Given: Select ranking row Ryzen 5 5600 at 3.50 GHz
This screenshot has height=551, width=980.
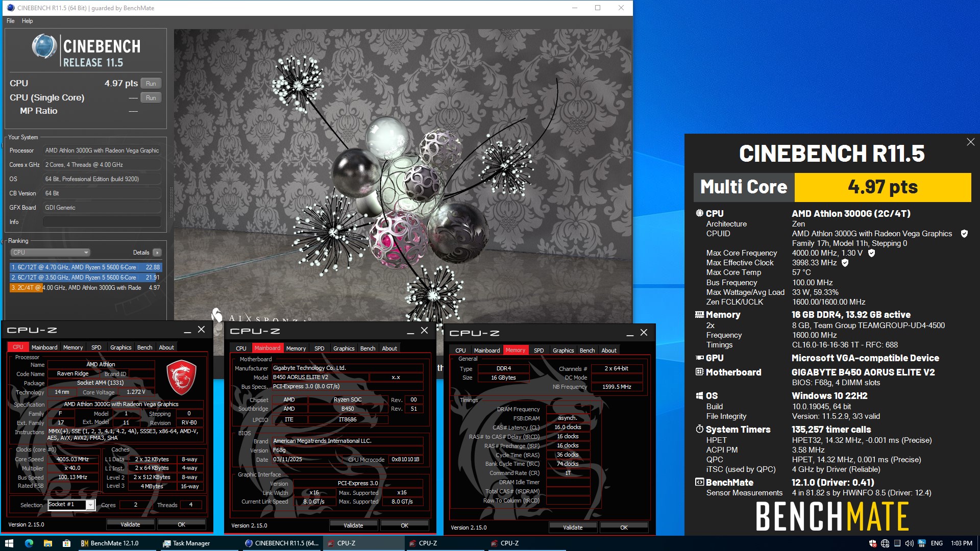Looking at the screenshot, I should tap(86, 278).
